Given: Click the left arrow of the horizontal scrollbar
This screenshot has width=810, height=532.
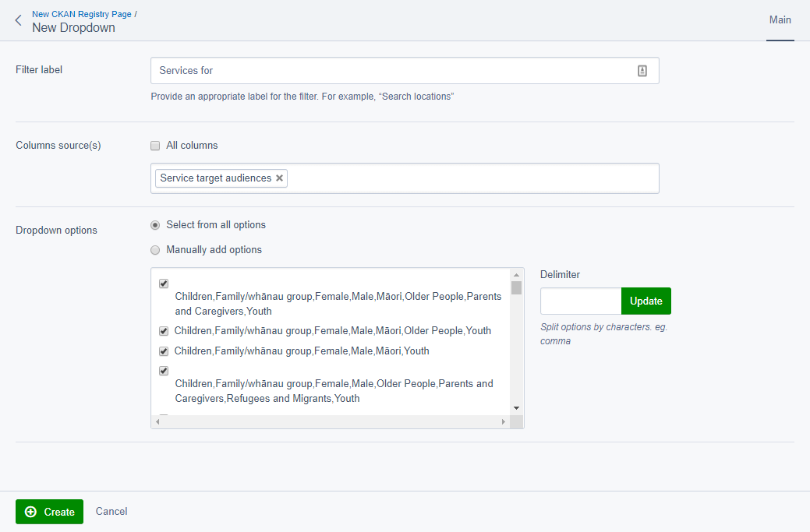Looking at the screenshot, I should coord(158,421).
